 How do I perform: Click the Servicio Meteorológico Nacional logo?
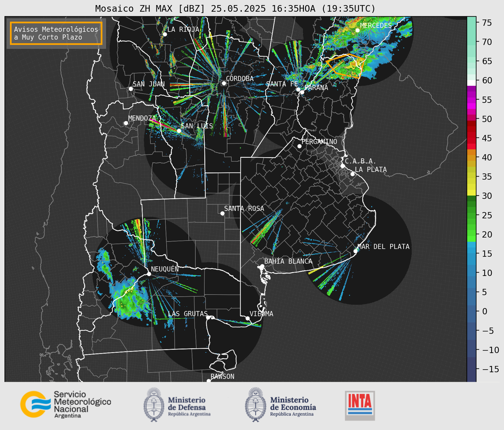tap(66, 404)
